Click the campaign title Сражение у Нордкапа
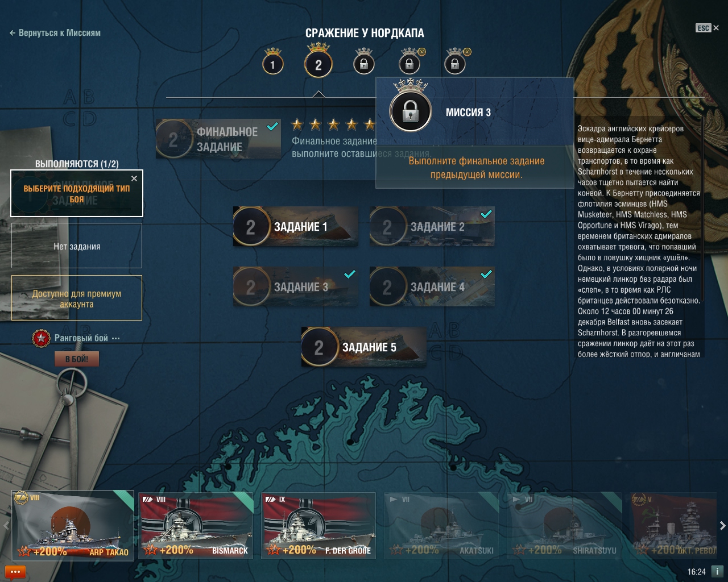Screen dimensions: 728x582 pyautogui.click(x=365, y=33)
